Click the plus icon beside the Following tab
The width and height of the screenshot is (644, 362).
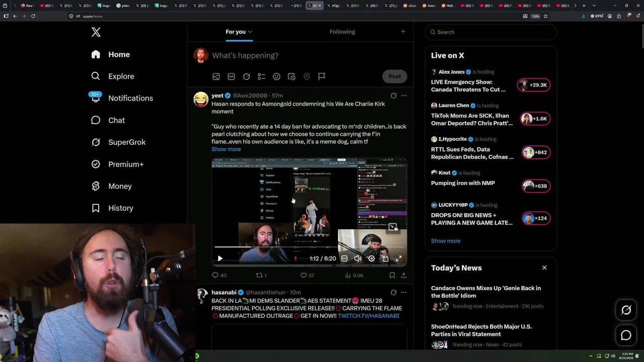(403, 32)
